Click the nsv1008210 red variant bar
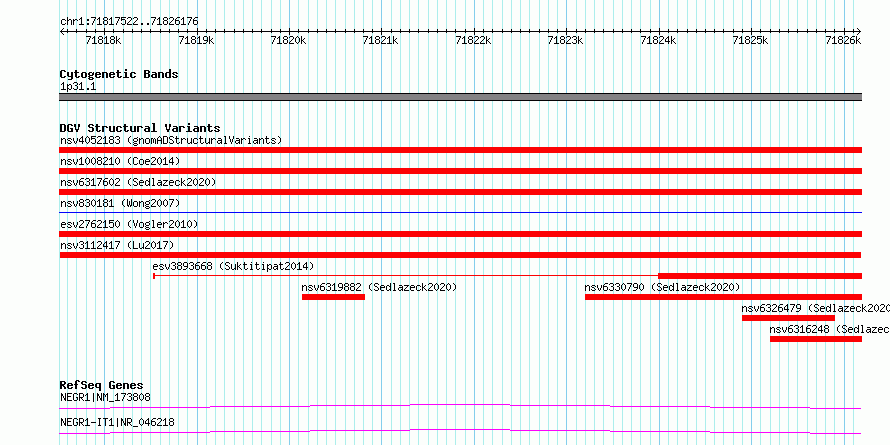Viewport: 890px width, 445px height. tap(460, 171)
